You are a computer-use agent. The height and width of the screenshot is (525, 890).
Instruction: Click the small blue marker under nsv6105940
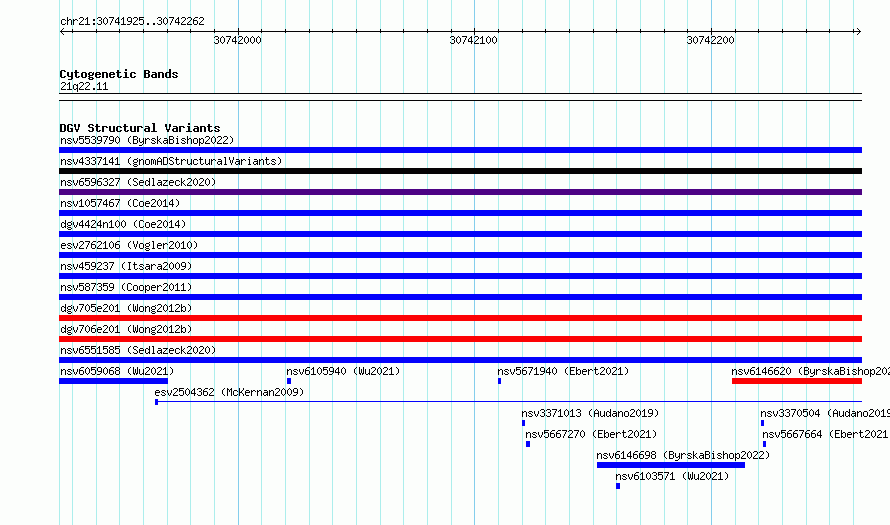289,381
